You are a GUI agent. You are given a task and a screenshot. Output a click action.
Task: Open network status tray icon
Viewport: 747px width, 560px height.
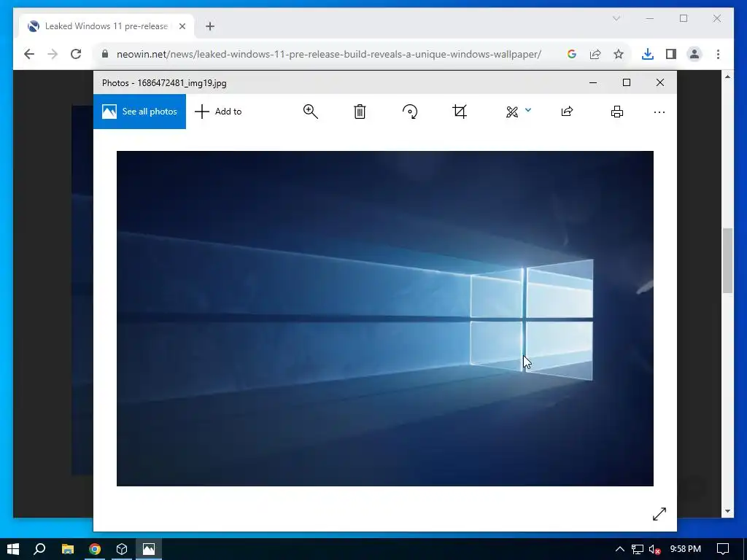tap(638, 550)
